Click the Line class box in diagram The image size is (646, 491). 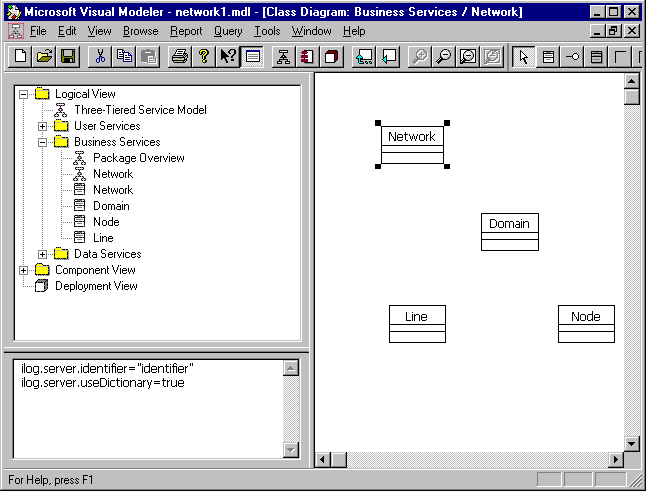pos(417,323)
